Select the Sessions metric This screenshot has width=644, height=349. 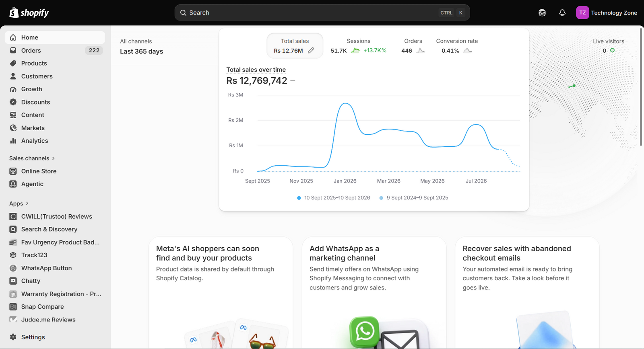point(359,46)
